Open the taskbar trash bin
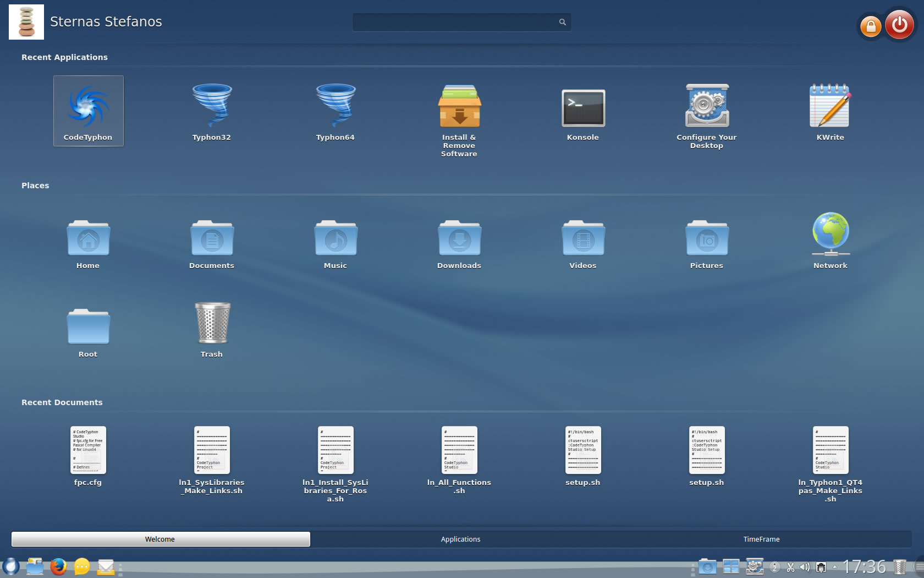 click(x=900, y=566)
